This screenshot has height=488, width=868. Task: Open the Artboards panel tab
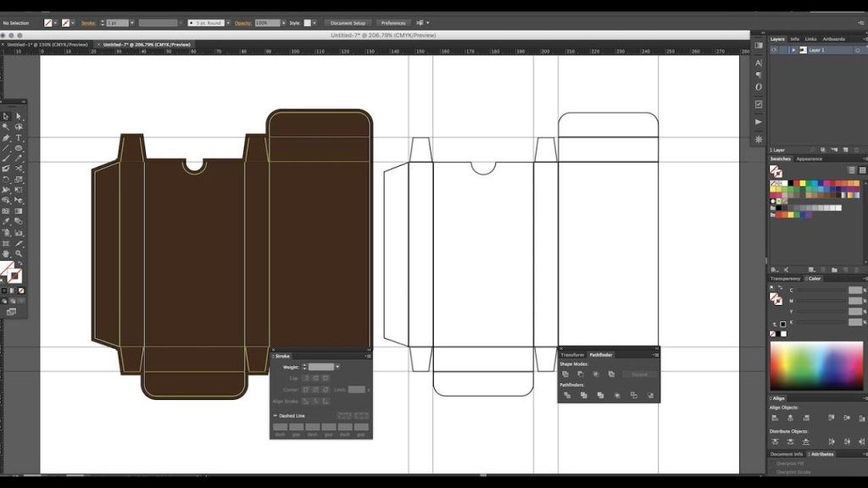click(x=833, y=39)
